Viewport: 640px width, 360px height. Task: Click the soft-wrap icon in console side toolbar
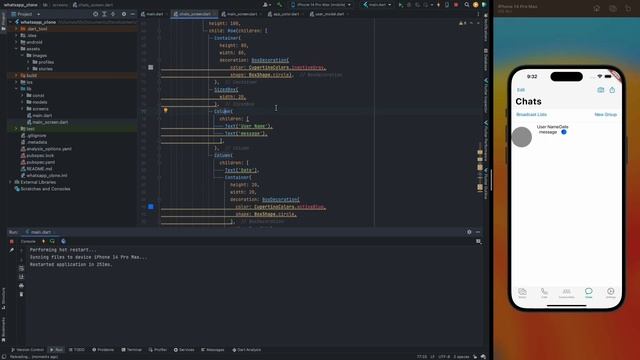point(21,269)
